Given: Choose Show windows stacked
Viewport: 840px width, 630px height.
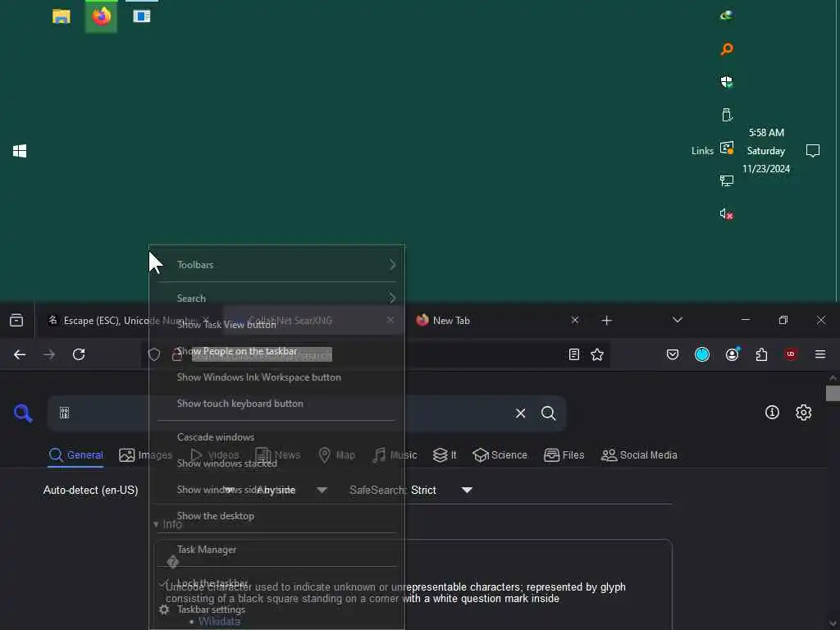Looking at the screenshot, I should point(276,463).
